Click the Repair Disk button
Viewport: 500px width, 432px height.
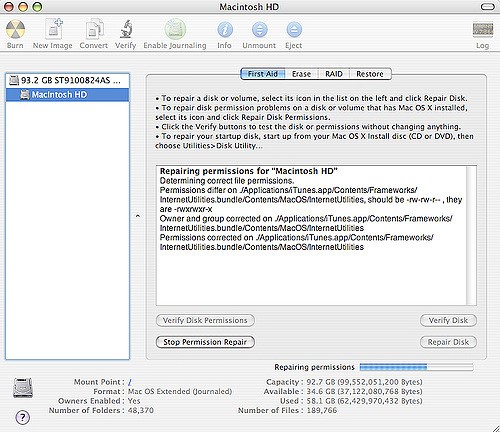(448, 342)
